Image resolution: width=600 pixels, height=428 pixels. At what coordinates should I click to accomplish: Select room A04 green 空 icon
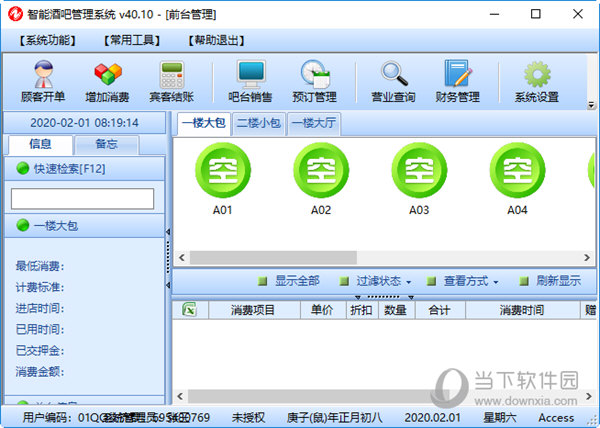click(x=517, y=170)
